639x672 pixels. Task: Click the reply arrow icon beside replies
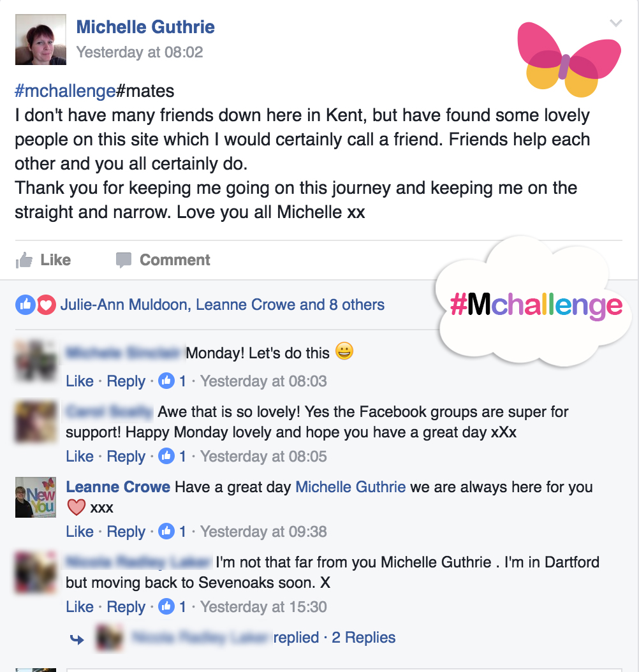tap(77, 639)
